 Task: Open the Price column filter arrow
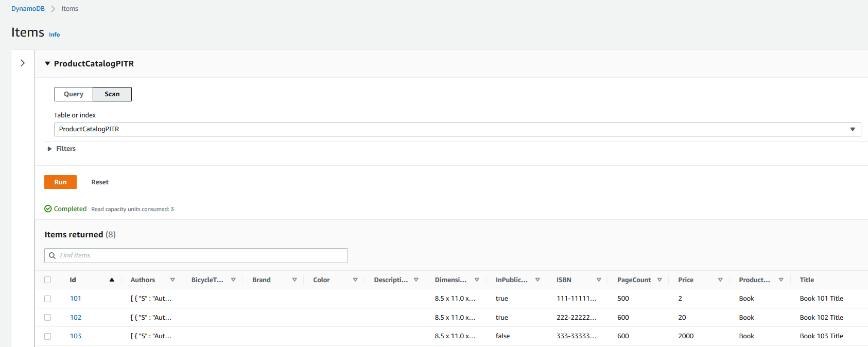coord(720,280)
